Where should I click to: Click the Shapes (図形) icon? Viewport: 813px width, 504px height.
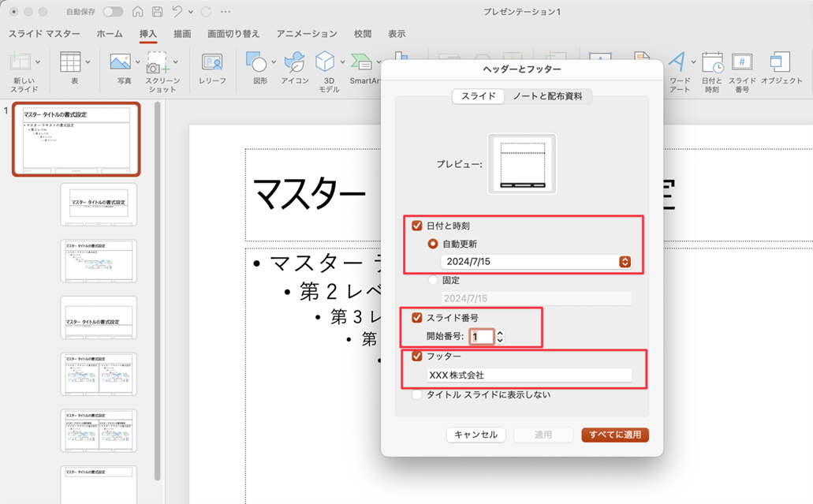point(256,62)
